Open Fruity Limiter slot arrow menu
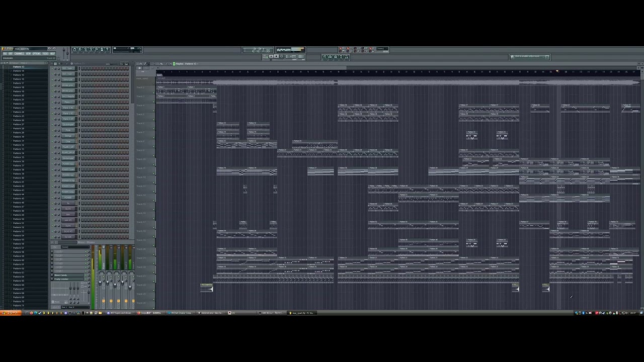The height and width of the screenshot is (362, 644). coord(52,279)
